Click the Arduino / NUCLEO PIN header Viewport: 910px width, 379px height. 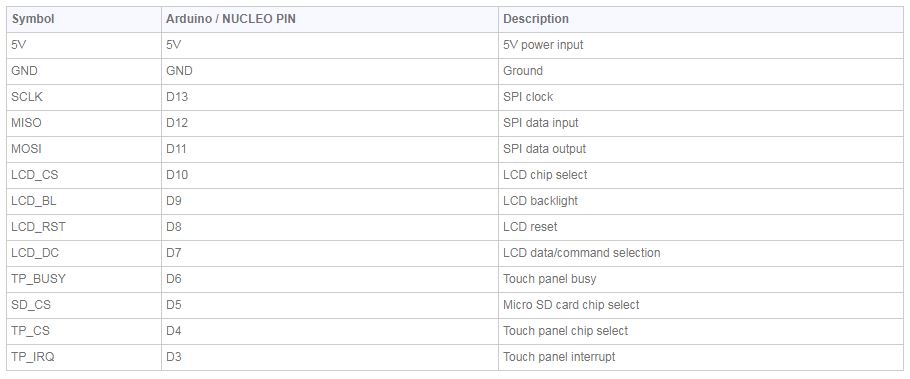tap(330, 19)
